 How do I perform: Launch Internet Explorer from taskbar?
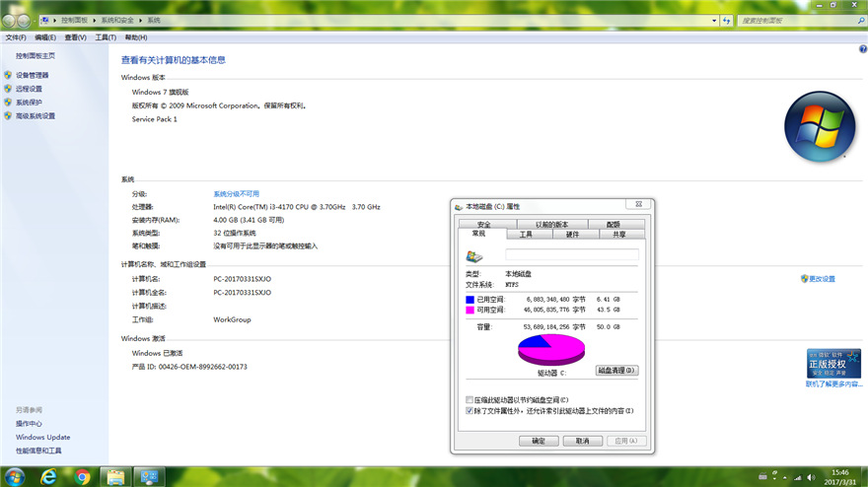click(x=48, y=476)
